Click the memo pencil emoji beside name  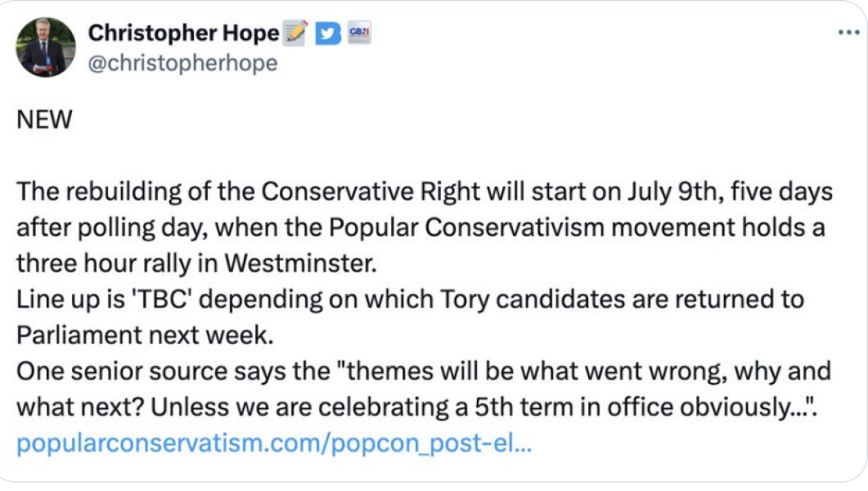[x=295, y=33]
